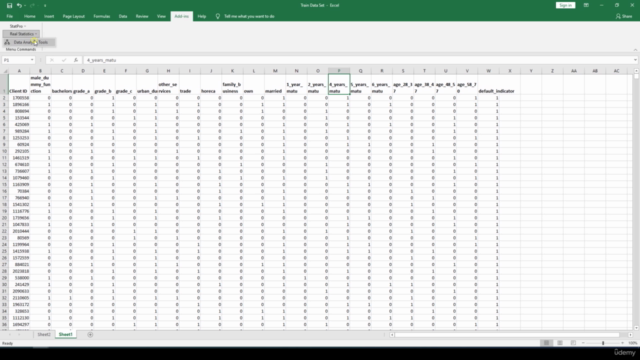Select all cells using the corner triangle
This screenshot has width=640, height=360.
click(x=4, y=71)
